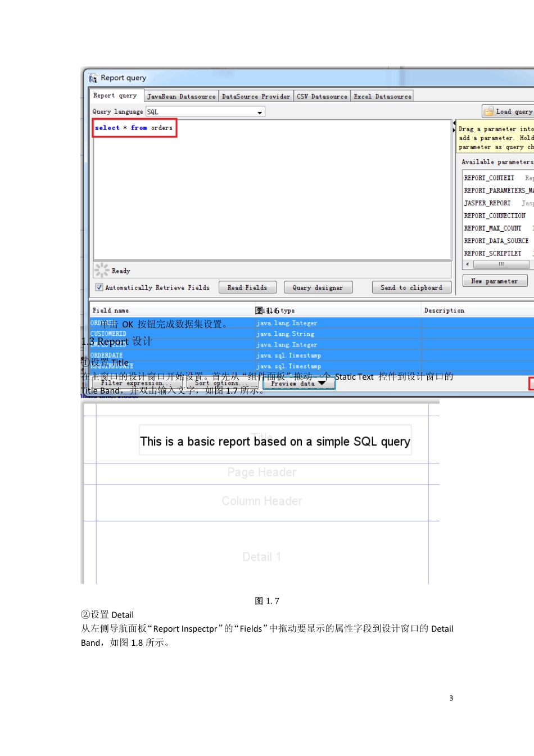The image size is (534, 756).
Task: Switch to the Report query tab
Action: [116, 96]
